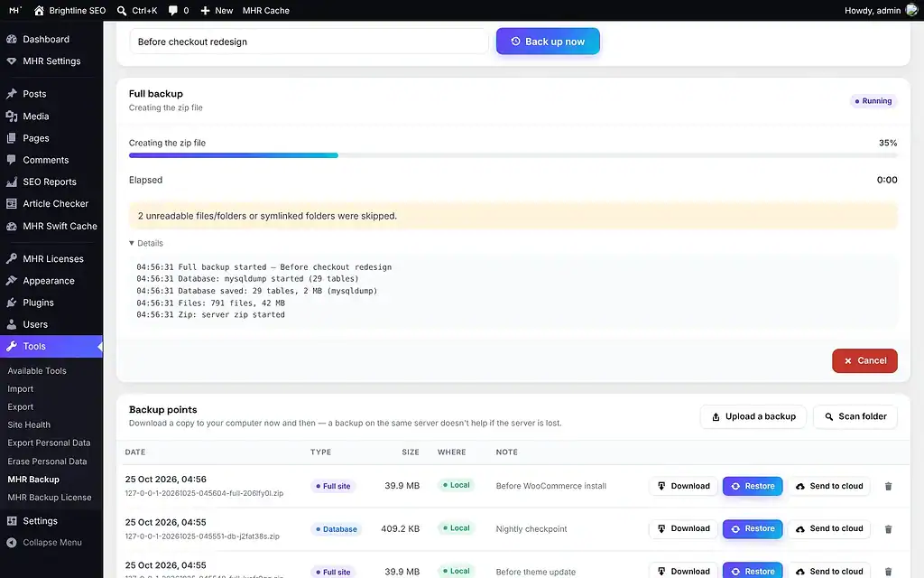
Task: Click the Users sidebar icon
Action: (x=11, y=324)
